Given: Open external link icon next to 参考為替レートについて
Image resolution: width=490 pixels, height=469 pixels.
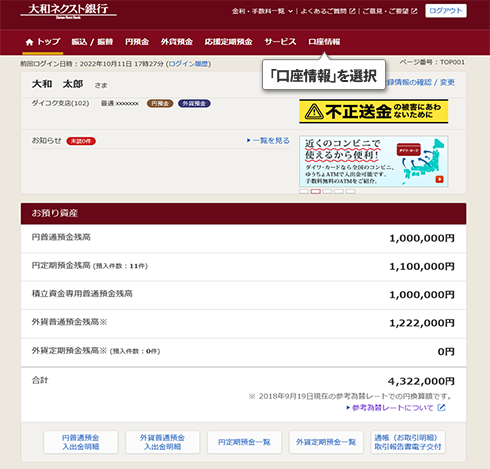Looking at the screenshot, I should coord(441,407).
